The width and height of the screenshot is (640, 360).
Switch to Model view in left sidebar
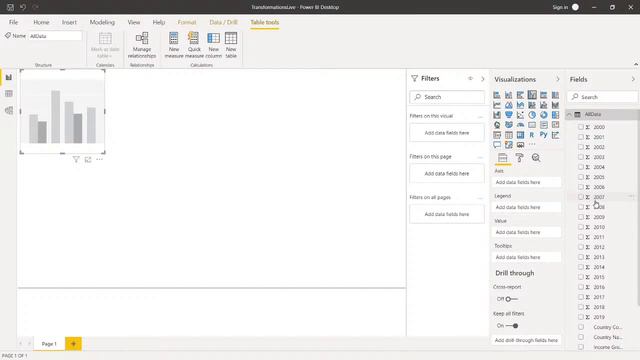[9, 111]
